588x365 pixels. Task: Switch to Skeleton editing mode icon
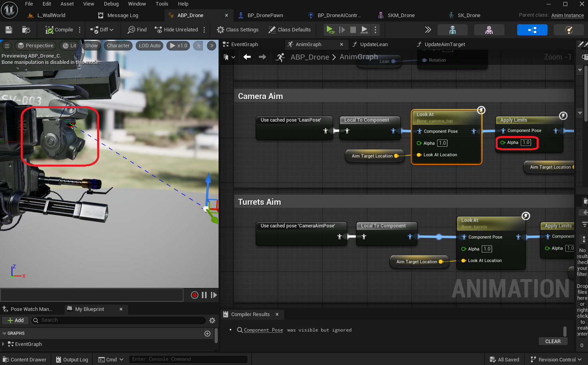[x=453, y=30]
